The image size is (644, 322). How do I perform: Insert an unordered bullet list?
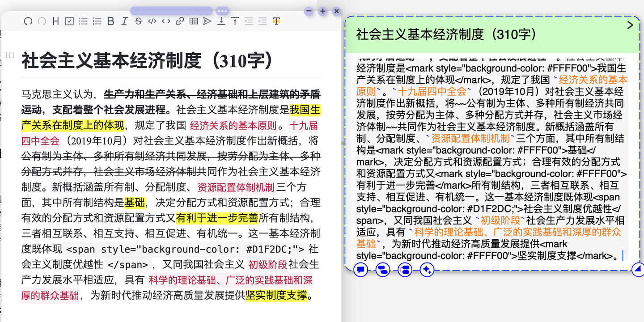(83, 21)
